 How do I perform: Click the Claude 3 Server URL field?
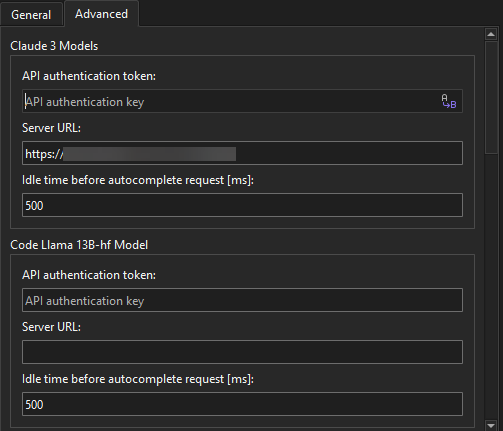click(242, 153)
